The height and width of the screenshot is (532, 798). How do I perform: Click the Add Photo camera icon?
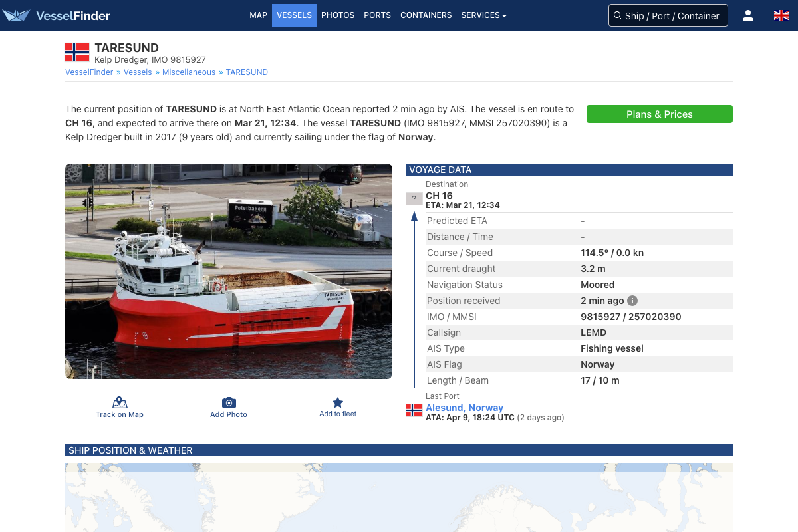(229, 402)
